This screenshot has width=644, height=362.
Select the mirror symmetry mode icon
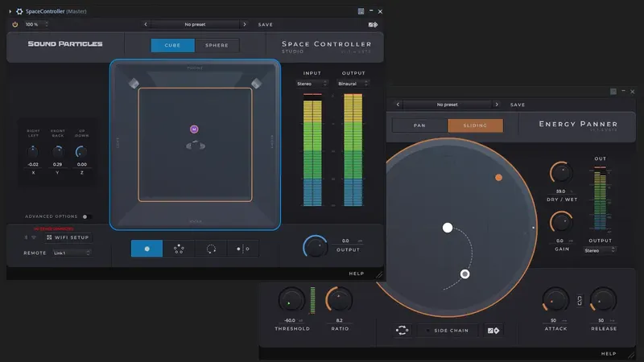click(x=243, y=249)
